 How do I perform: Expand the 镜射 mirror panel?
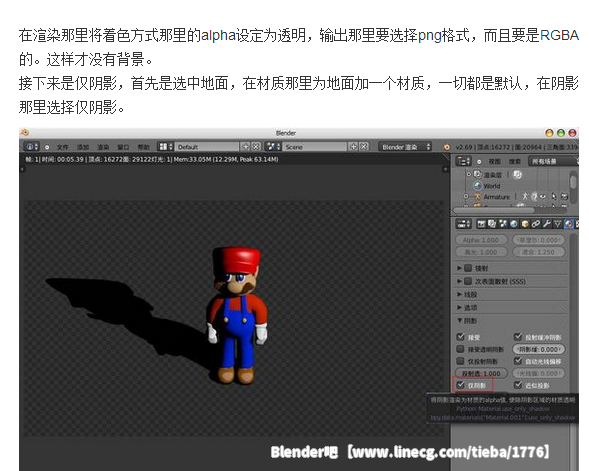pyautogui.click(x=459, y=268)
